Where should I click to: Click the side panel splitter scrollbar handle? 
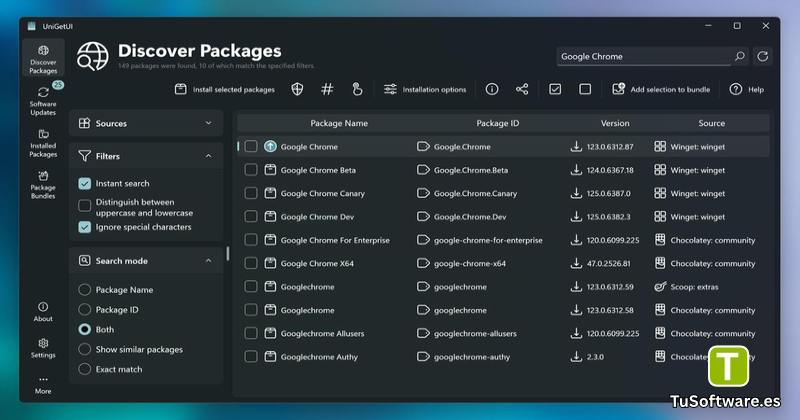(x=228, y=254)
